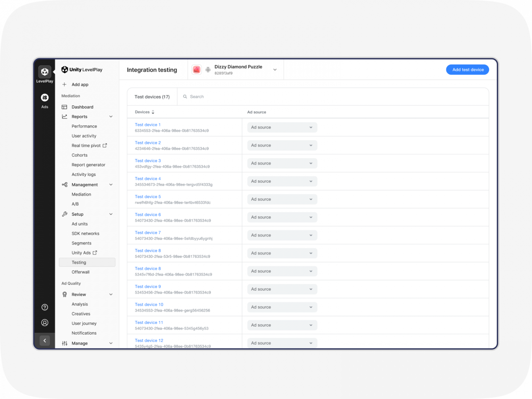Go to Dashboard in the sidebar
Image resolution: width=532 pixels, height=399 pixels.
82,107
